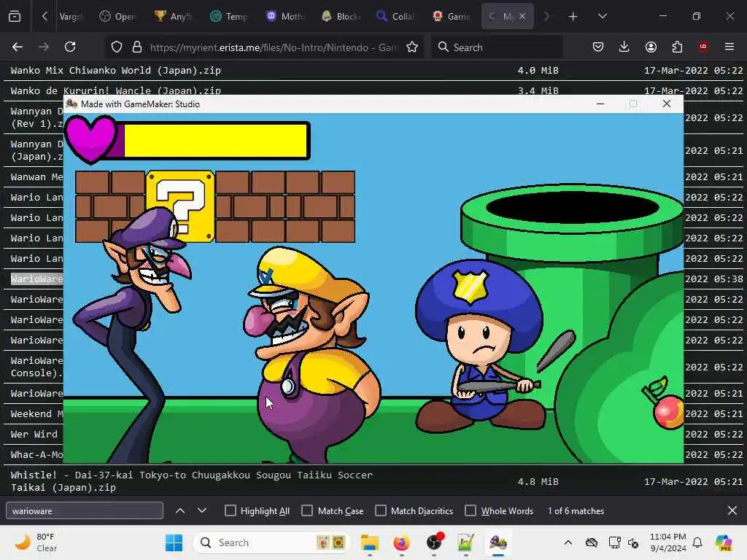Open Wanko Mix Chiwanko World zip link
The height and width of the screenshot is (560, 747).
pos(116,71)
